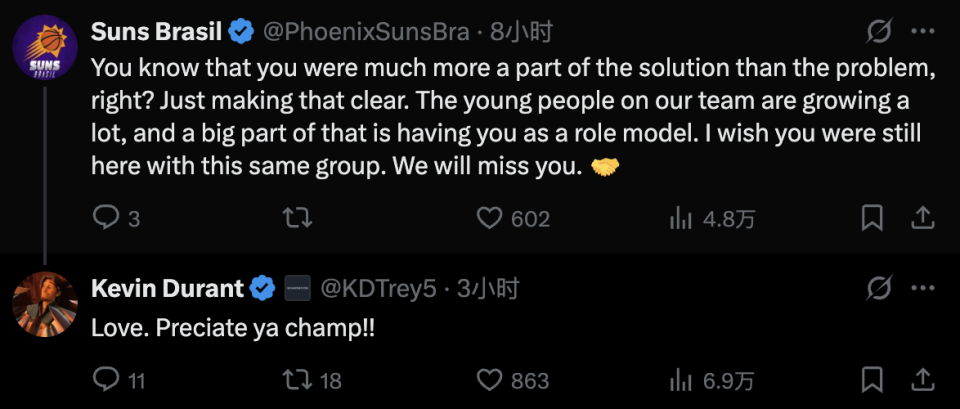This screenshot has height=409, width=960.
Task: Open more options for Kevin Durant's tweet
Action: click(922, 289)
